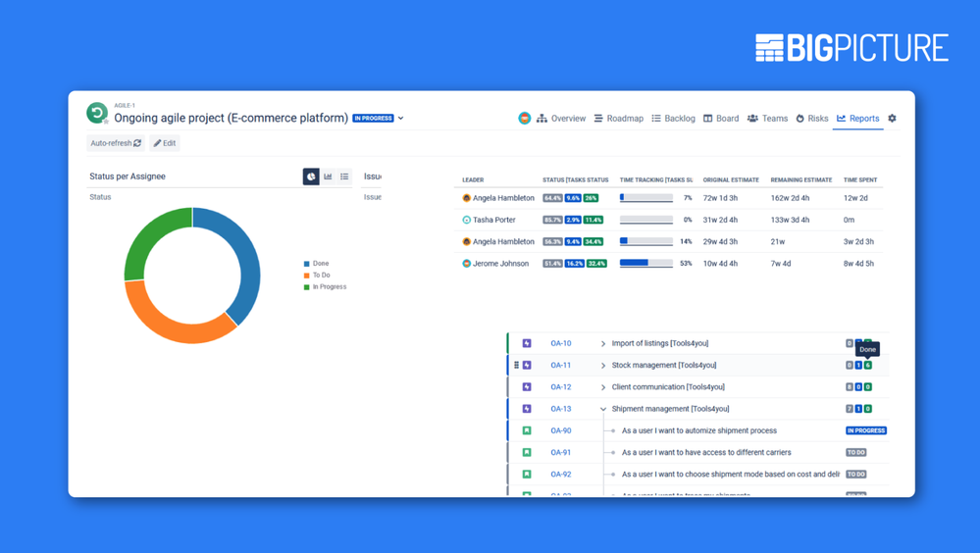Click the green project refresh logo icon
Viewport: 980px width, 553px height.
coord(96,113)
